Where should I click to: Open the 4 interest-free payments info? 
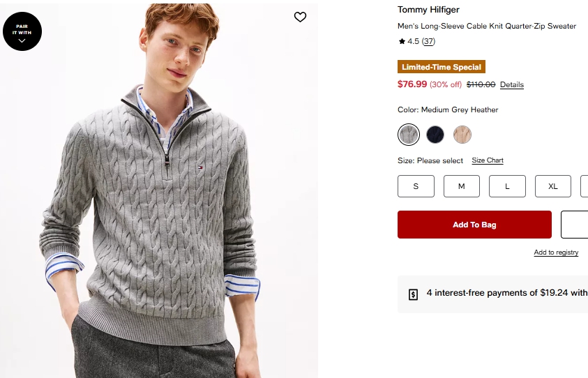506,293
